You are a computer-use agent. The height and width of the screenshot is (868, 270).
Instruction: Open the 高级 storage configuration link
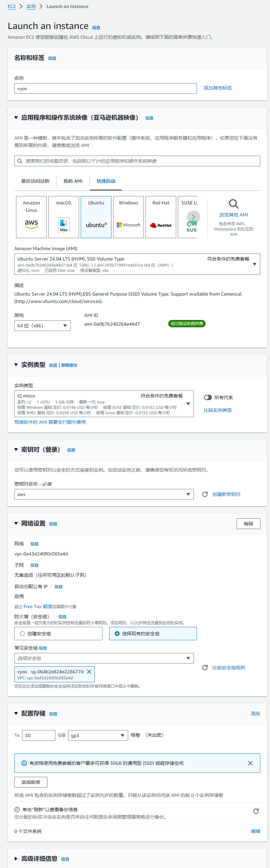[x=256, y=713]
